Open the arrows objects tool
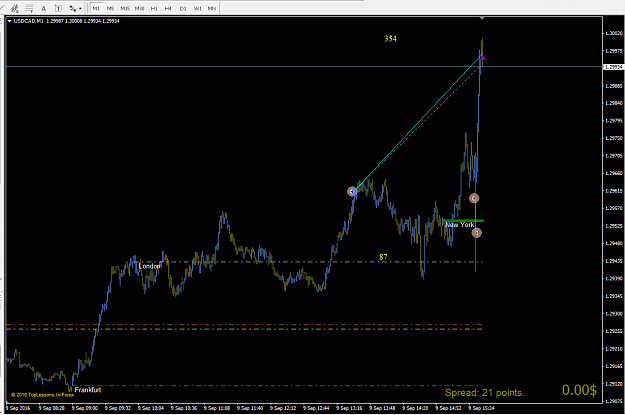This screenshot has height=415, width=625. pyautogui.click(x=73, y=8)
